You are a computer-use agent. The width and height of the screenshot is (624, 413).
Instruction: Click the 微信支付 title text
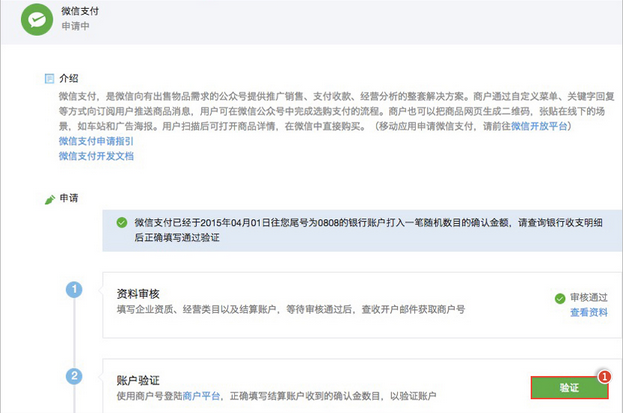tap(80, 11)
